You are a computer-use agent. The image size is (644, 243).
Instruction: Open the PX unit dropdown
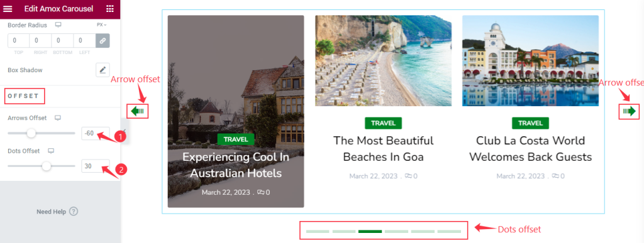pyautogui.click(x=101, y=25)
